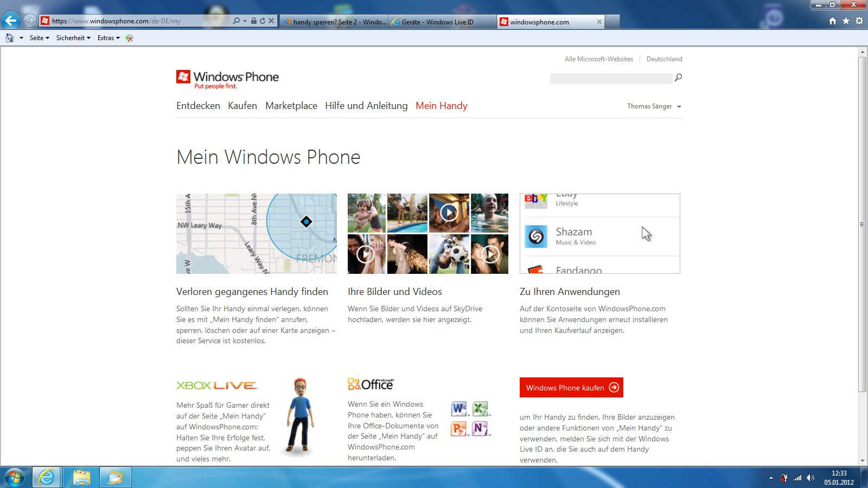Close the windowsphone.com tab
This screenshot has width=868, height=488.
click(x=599, y=22)
